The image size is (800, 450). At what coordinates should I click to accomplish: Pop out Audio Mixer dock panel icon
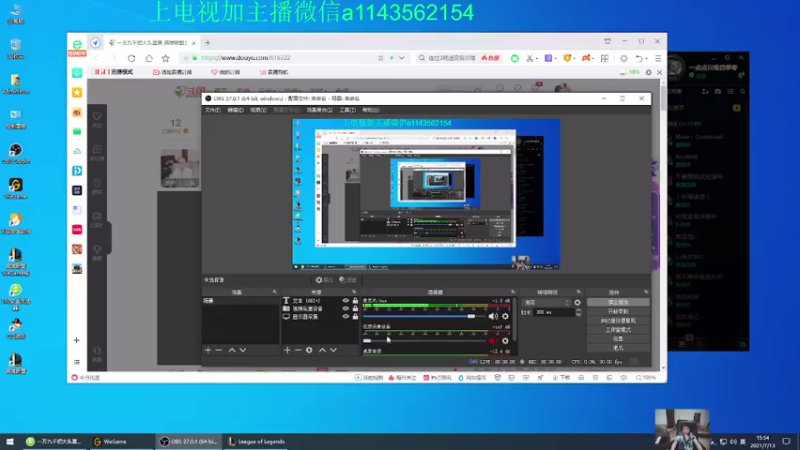(513, 292)
